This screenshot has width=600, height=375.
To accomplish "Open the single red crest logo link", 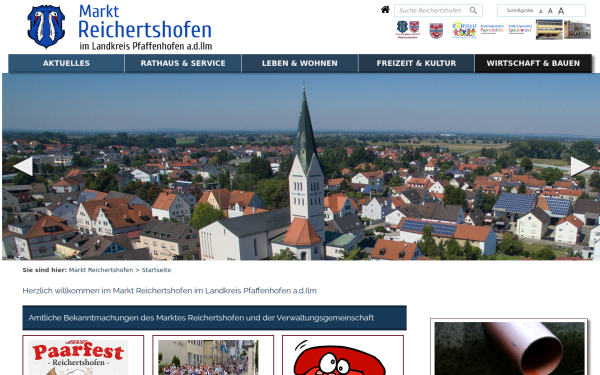I will click(436, 31).
